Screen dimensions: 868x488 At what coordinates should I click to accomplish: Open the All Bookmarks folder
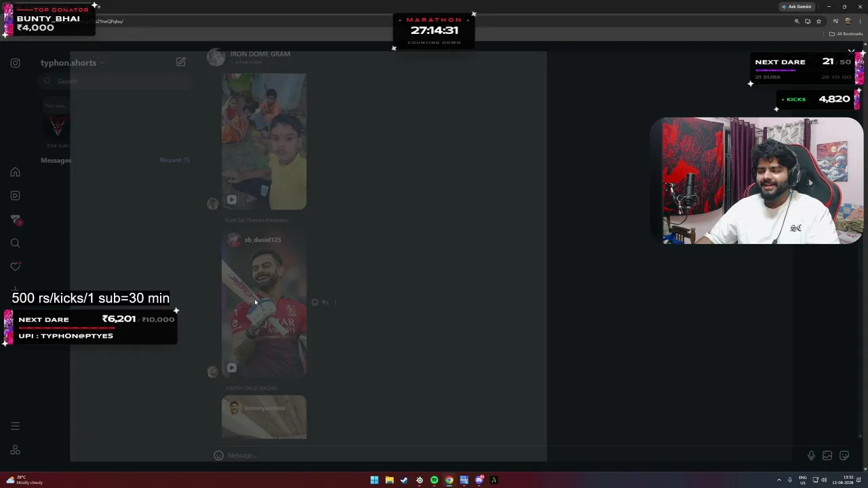tap(846, 34)
